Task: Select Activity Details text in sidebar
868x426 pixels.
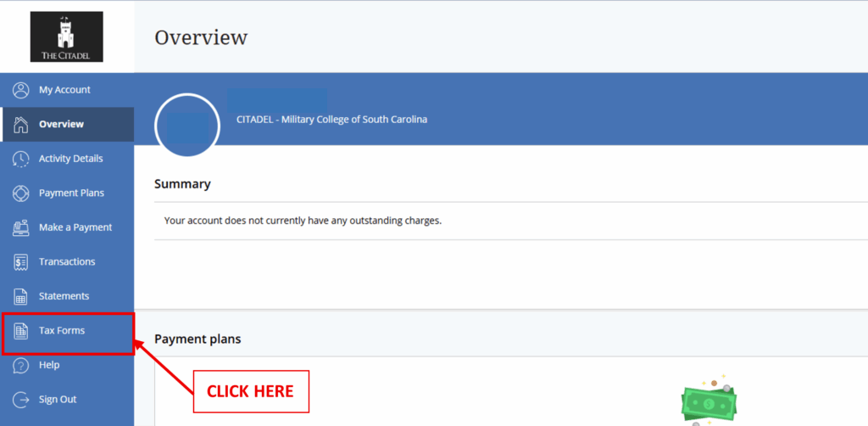Action: pyautogui.click(x=70, y=159)
